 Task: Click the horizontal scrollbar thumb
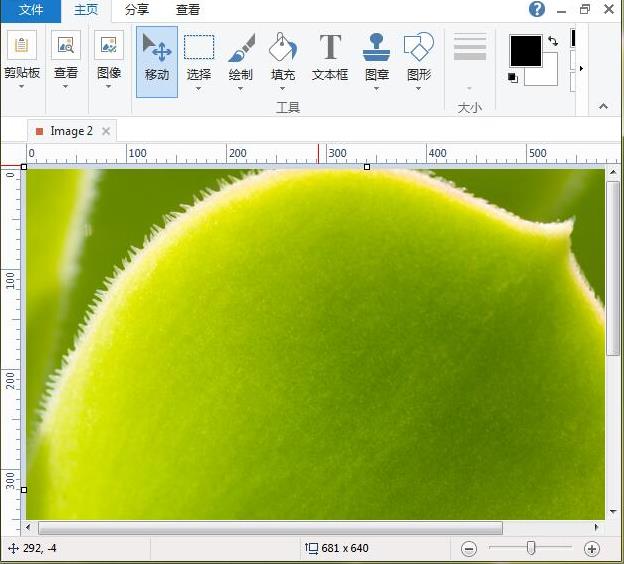[x=270, y=528]
